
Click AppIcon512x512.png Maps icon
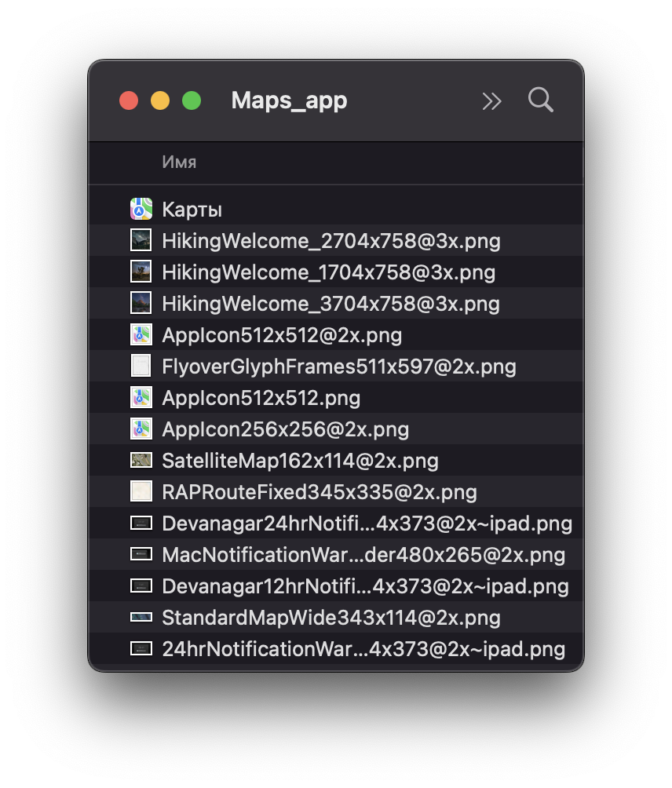tap(141, 397)
